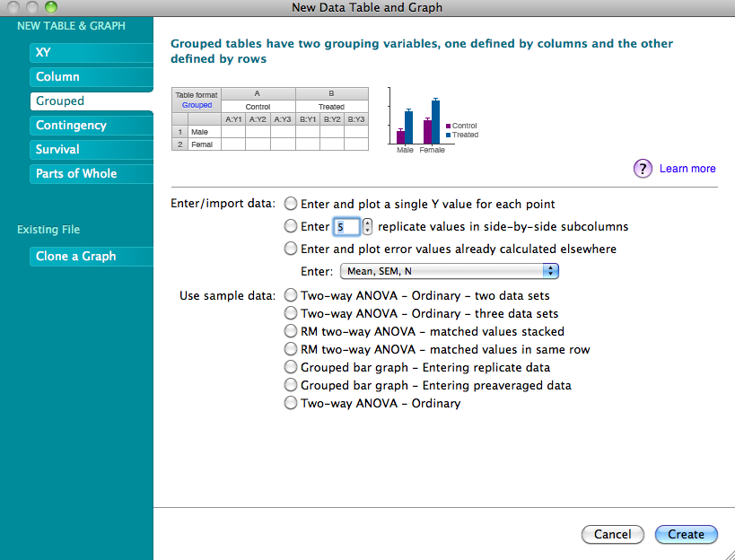Open the Learn more link
This screenshot has height=560, width=735.
(687, 169)
